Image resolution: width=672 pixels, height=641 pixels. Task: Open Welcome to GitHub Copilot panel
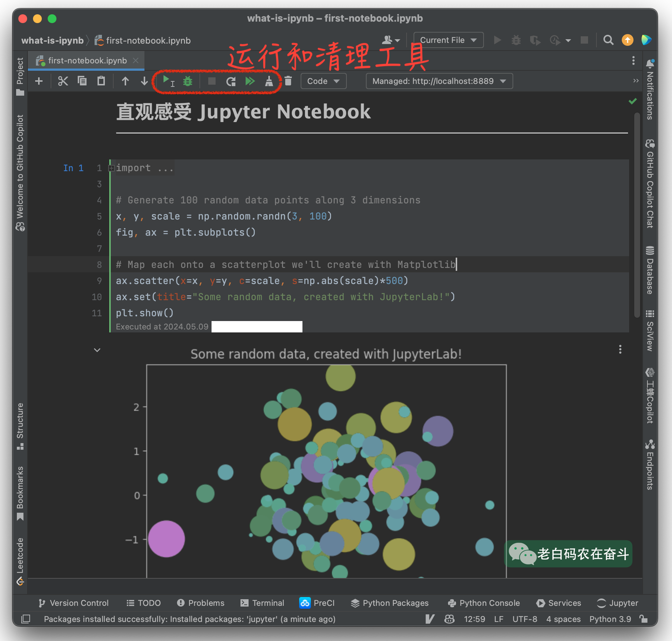pos(20,173)
